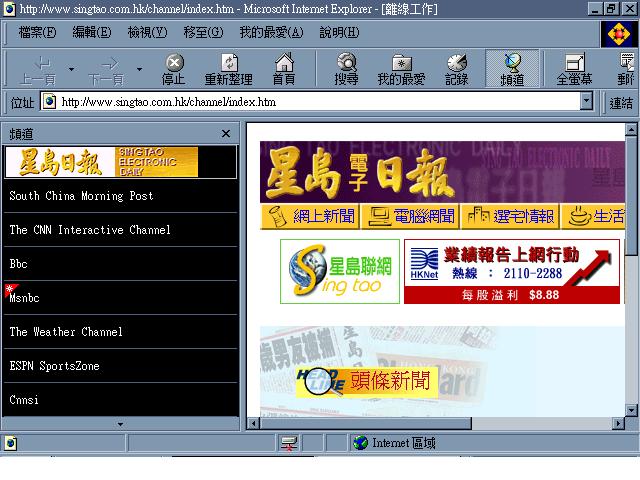Click the vertical scrollbar down arrow
This screenshot has width=640, height=480.
tap(631, 410)
